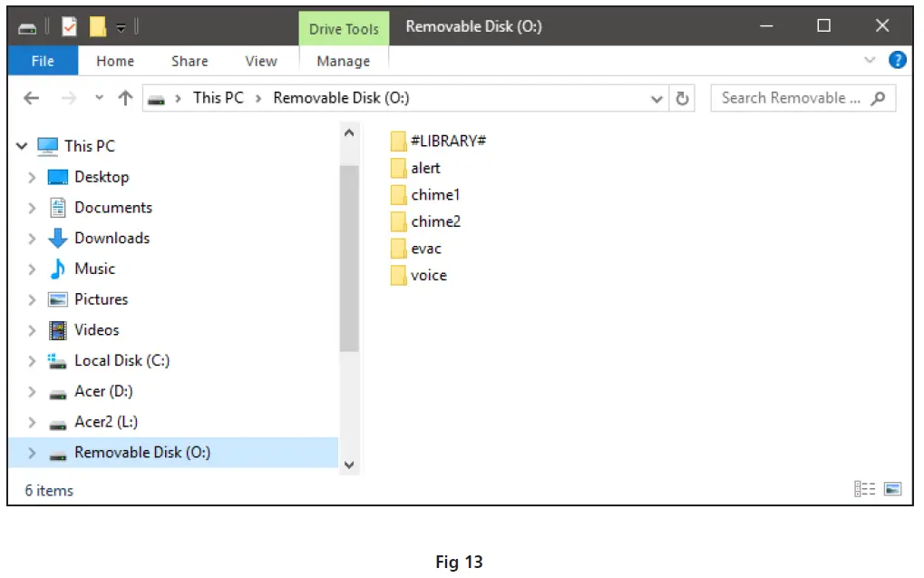Screen dimensions: 924x578
Task: Expand the Pictures tree node
Action: point(32,299)
